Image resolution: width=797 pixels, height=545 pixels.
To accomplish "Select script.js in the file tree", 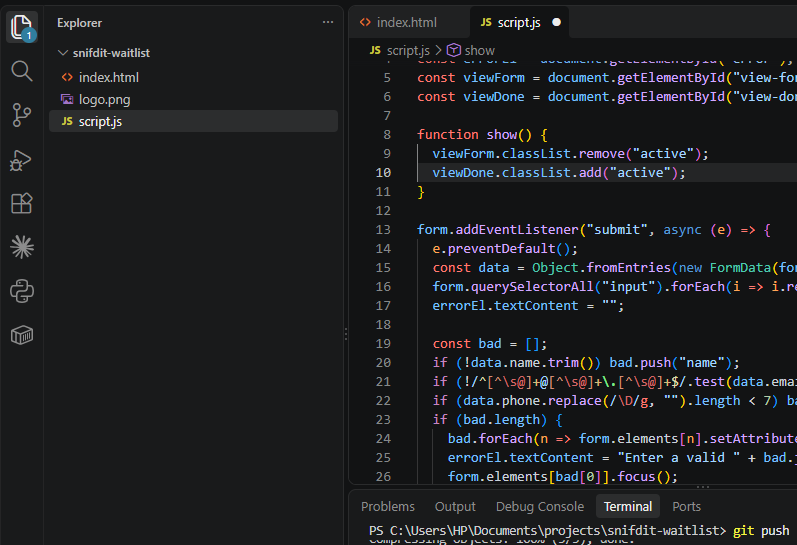I will point(193,122).
